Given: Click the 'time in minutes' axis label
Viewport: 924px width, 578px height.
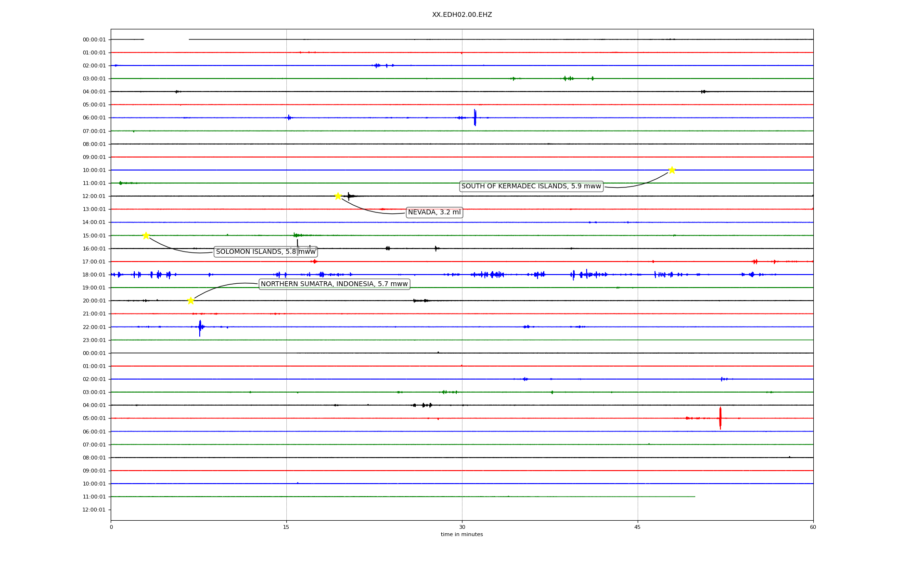Looking at the screenshot, I should (x=462, y=535).
